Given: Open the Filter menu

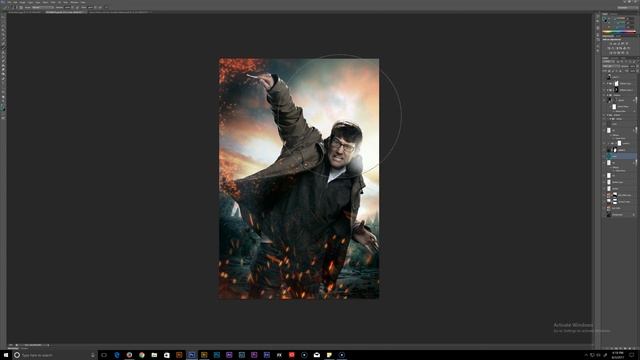Looking at the screenshot, I should coord(53,2).
